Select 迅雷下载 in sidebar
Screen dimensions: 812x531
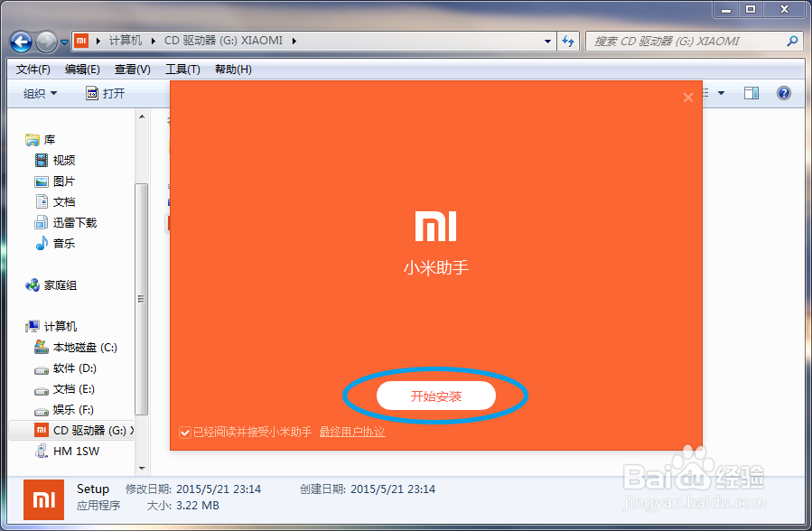(x=75, y=222)
